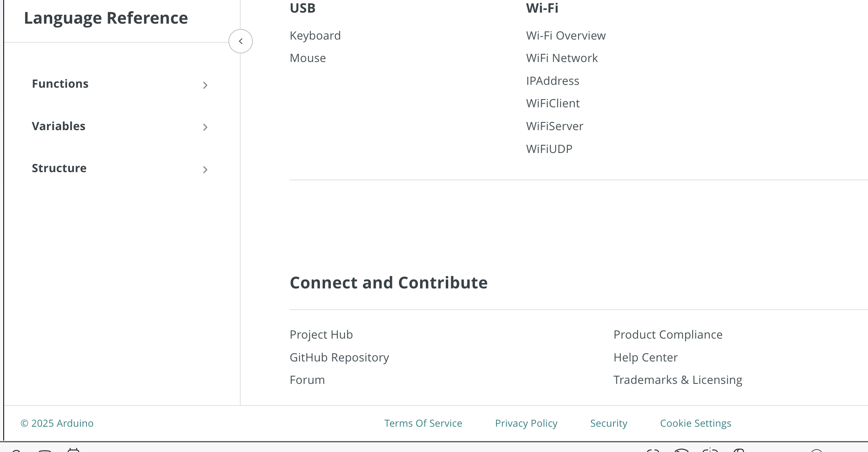
Task: Open the WiFiClient reference
Action: (x=553, y=104)
